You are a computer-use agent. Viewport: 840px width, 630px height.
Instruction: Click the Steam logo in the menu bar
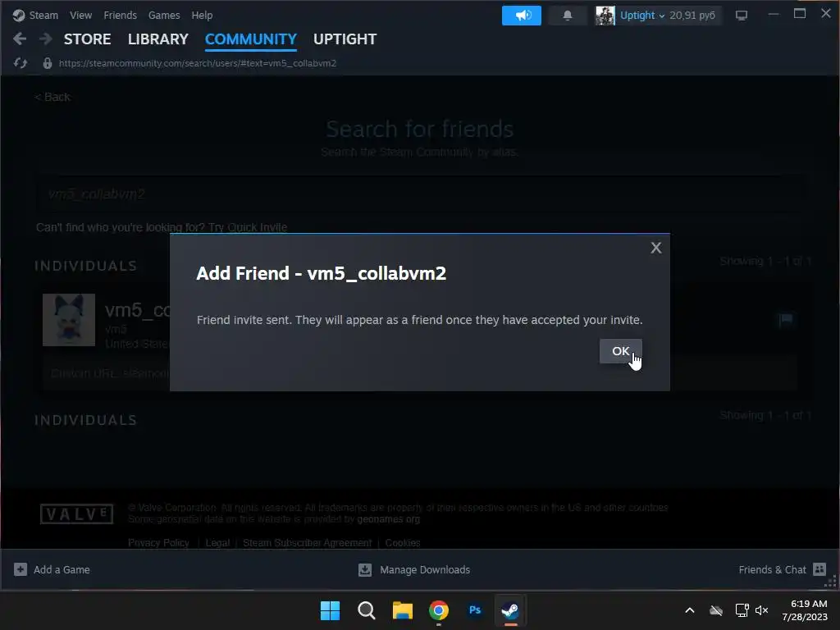click(x=19, y=15)
